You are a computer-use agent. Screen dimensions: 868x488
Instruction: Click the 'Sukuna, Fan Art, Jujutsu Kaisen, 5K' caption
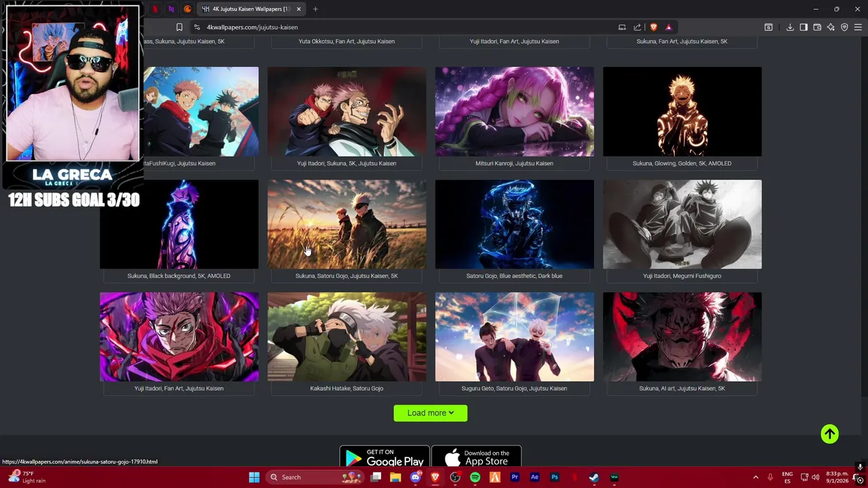[x=682, y=41]
